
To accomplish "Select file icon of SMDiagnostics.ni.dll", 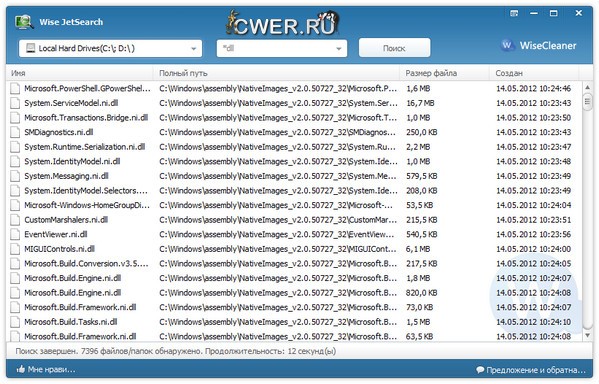I will [15, 132].
